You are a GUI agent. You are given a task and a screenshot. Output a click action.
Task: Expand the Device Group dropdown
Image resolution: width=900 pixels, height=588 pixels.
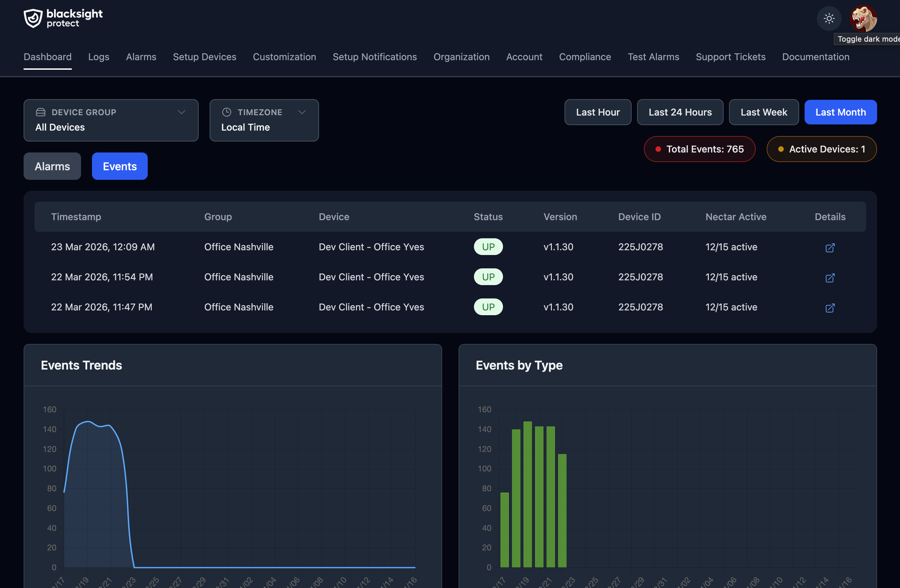coord(111,120)
